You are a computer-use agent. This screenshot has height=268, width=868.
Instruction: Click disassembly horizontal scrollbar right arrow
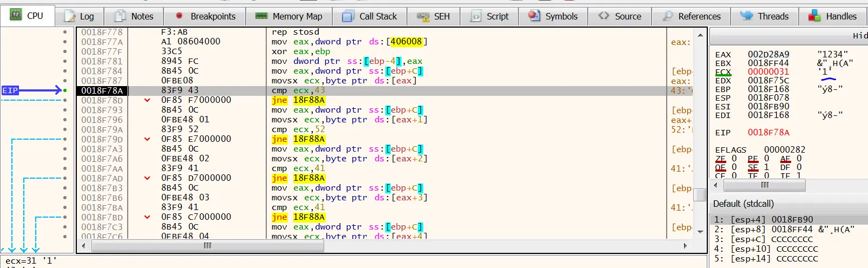coord(686,246)
